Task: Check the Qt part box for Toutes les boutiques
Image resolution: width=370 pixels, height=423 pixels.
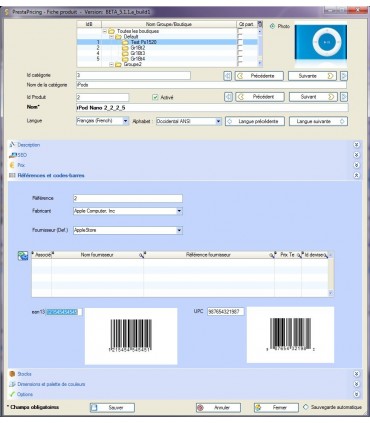Action: 240,31
